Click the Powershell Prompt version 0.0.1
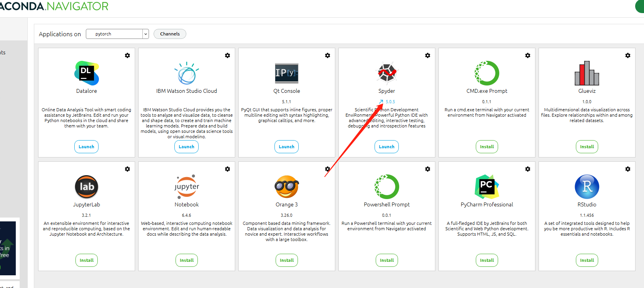 386,215
